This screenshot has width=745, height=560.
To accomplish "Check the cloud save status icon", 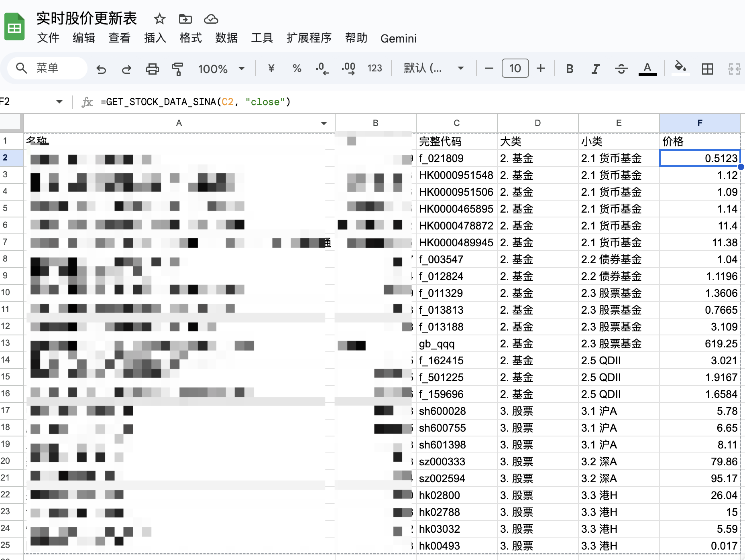I will (211, 19).
